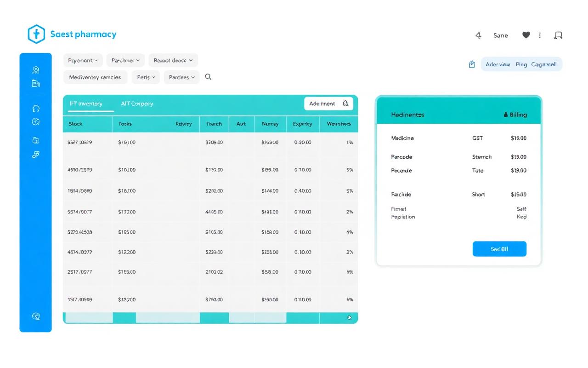Click the clock icon in the blue sidebar
The width and height of the screenshot is (588, 368).
[x=36, y=122]
